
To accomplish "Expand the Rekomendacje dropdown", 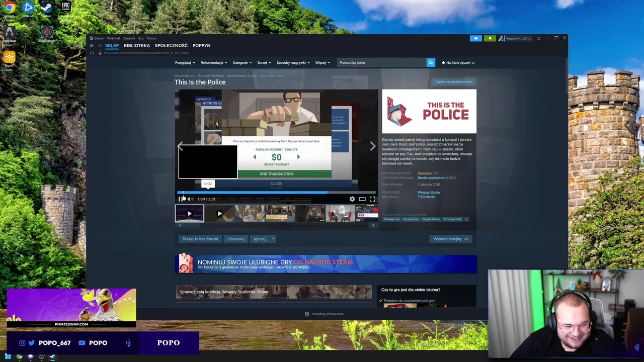I will [214, 62].
